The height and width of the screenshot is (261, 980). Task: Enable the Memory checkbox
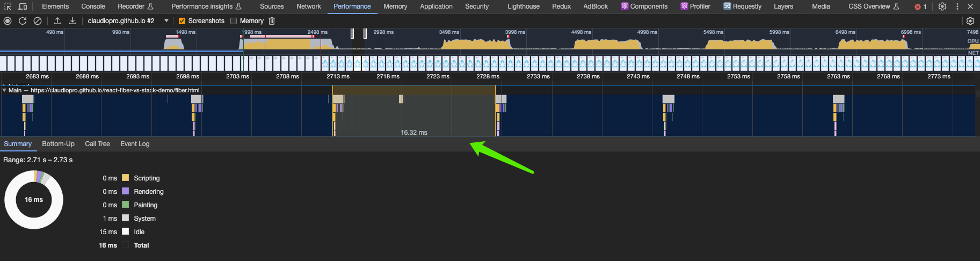coord(234,21)
